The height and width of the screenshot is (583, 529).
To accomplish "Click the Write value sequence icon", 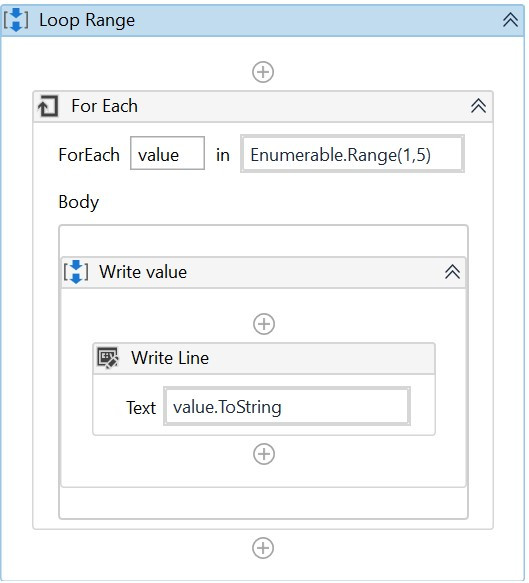I will point(76,272).
